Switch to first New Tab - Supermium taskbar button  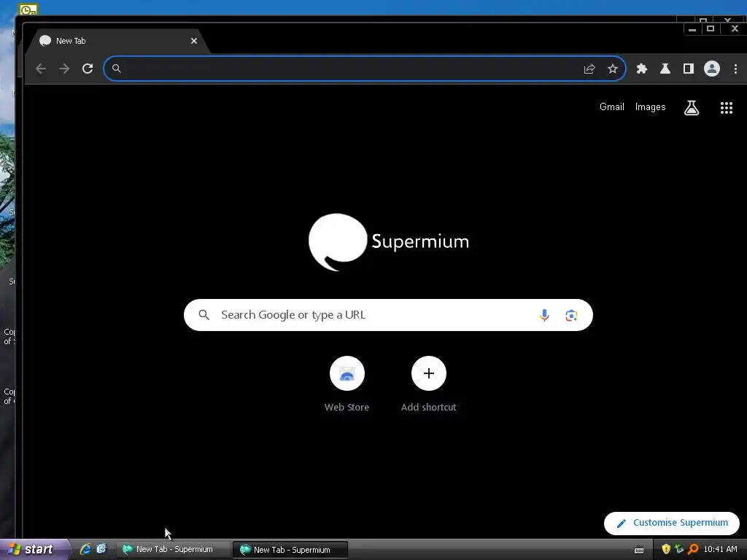pyautogui.click(x=173, y=550)
